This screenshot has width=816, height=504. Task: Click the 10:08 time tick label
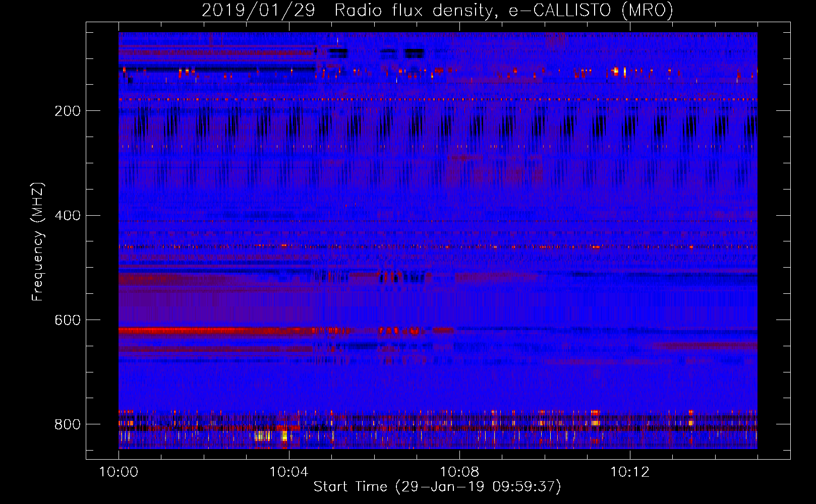pyautogui.click(x=459, y=472)
